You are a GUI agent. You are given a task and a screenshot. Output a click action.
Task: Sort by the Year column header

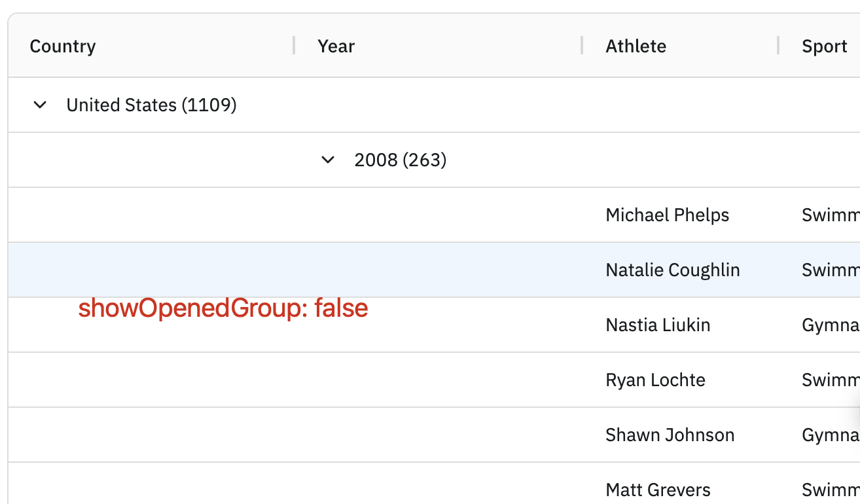tap(336, 46)
